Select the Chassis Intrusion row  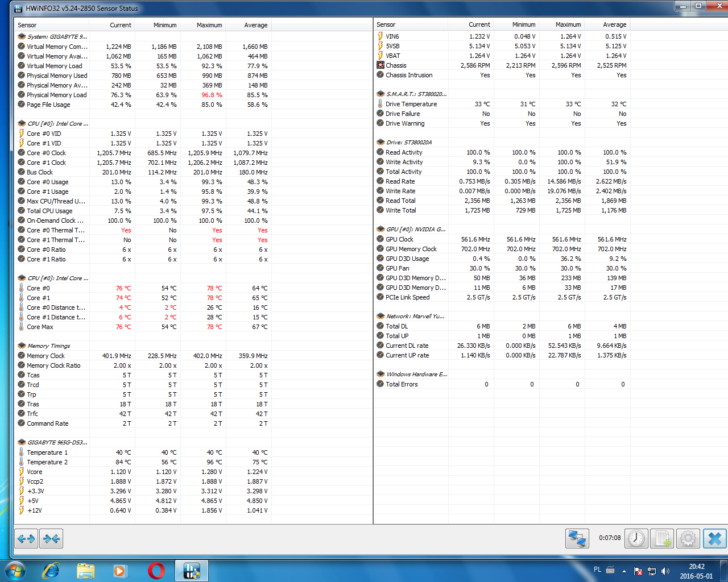(502, 75)
